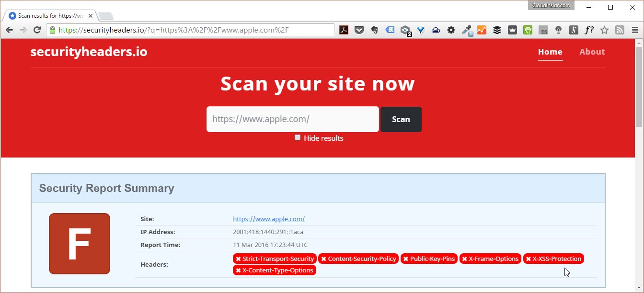Click the Buffer stacked-layers extension icon
The height and width of the screenshot is (293, 644).
pos(497,30)
